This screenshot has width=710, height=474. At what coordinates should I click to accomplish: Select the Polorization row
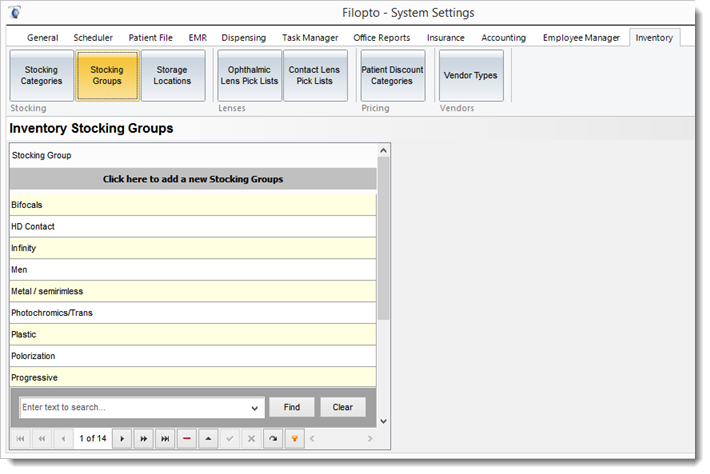click(x=193, y=356)
